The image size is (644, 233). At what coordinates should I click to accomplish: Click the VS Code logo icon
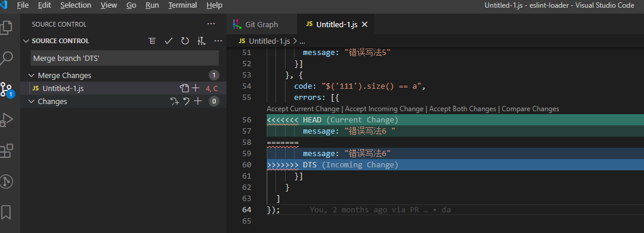point(4,5)
